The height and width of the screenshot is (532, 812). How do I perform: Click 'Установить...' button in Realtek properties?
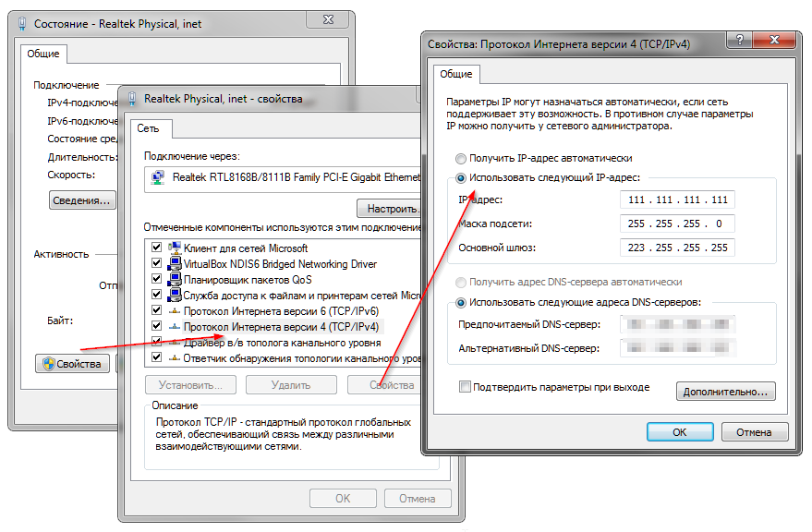click(190, 385)
